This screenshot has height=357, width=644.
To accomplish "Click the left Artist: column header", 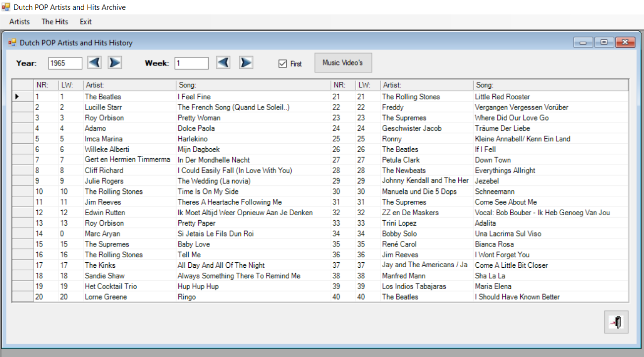I will point(129,85).
